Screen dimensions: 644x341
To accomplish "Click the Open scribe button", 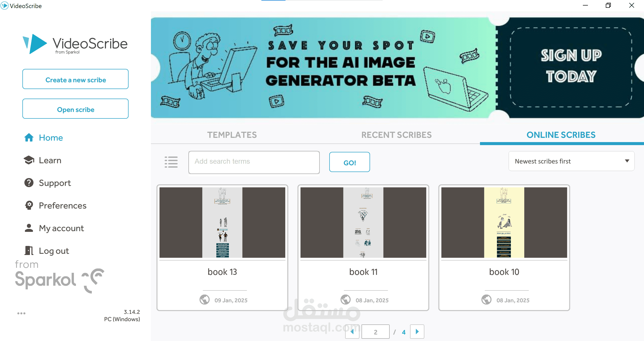I will (75, 109).
